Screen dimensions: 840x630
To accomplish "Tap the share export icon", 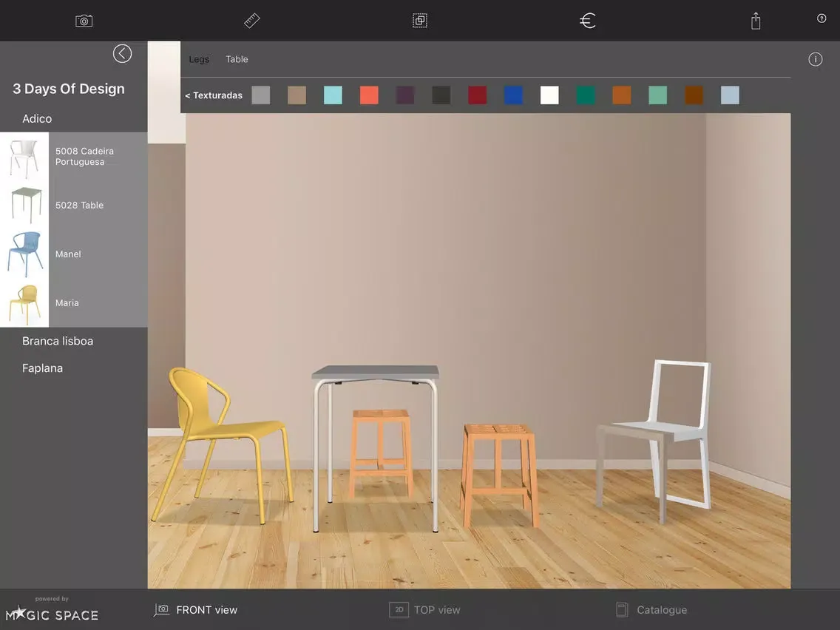I will 756,21.
